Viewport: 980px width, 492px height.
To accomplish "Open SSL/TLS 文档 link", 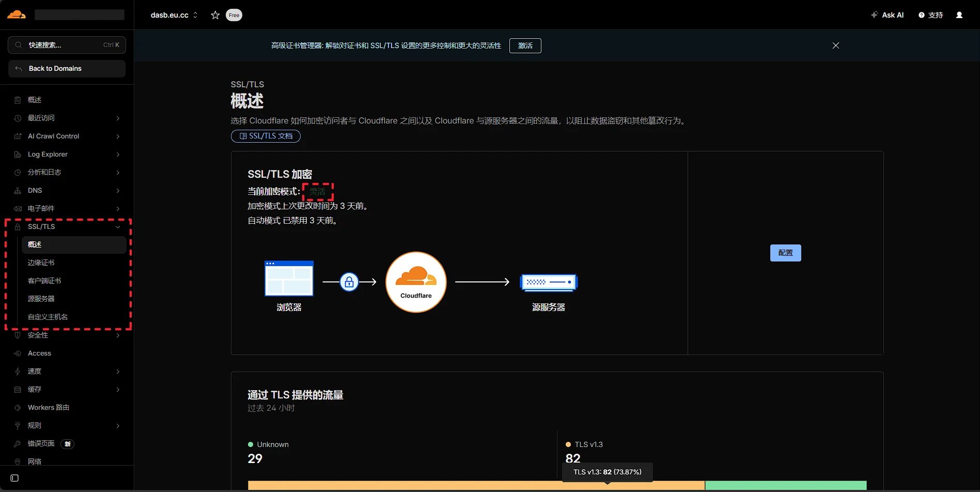I will coord(266,136).
